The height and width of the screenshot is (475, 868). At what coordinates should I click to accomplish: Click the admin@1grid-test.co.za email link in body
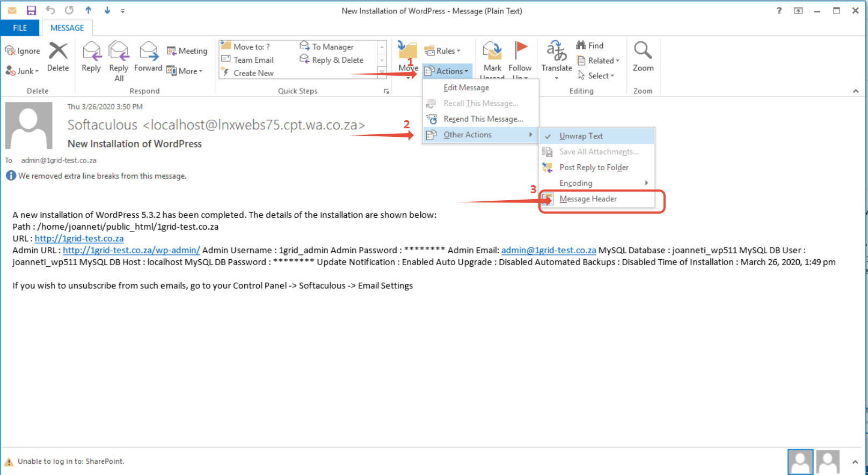[x=549, y=250]
